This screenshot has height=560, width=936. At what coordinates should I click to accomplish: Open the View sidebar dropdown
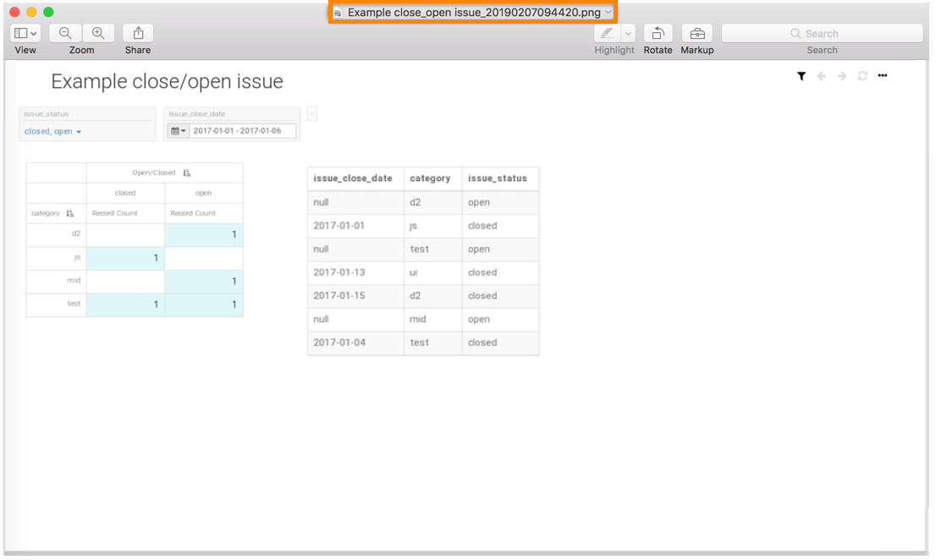pos(25,33)
